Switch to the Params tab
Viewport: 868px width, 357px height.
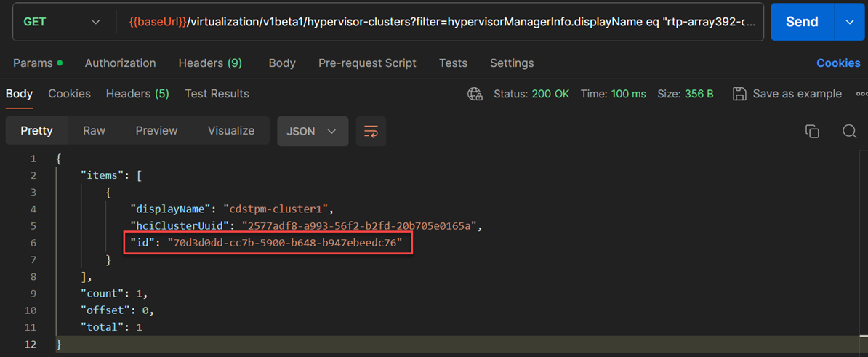coord(38,63)
